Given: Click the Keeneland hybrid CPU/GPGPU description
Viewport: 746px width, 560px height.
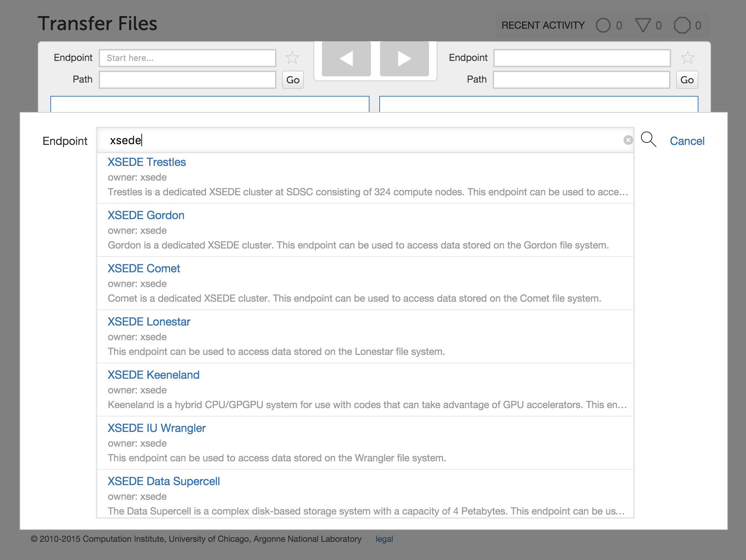Looking at the screenshot, I should pos(367,405).
